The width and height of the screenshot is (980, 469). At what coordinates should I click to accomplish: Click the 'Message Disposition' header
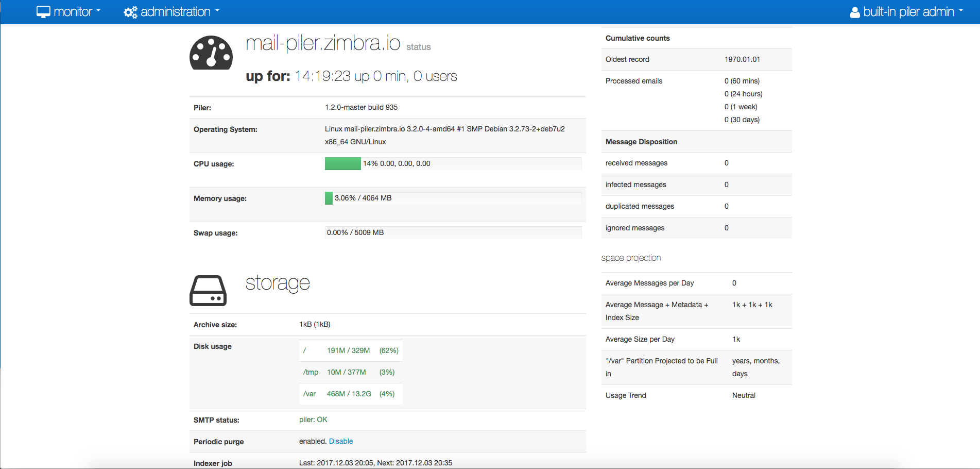coord(641,142)
